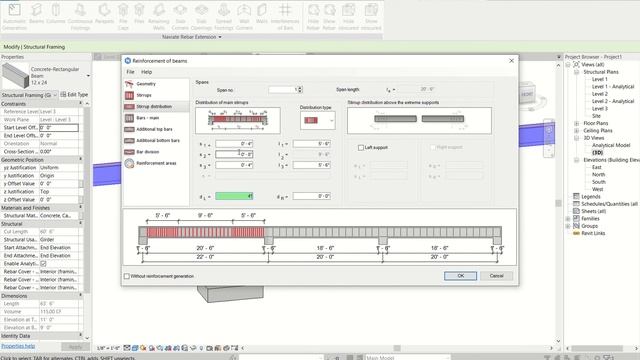Toggle the Right support checkbox
Image resolution: width=640 pixels, height=360 pixels.
coord(433,147)
